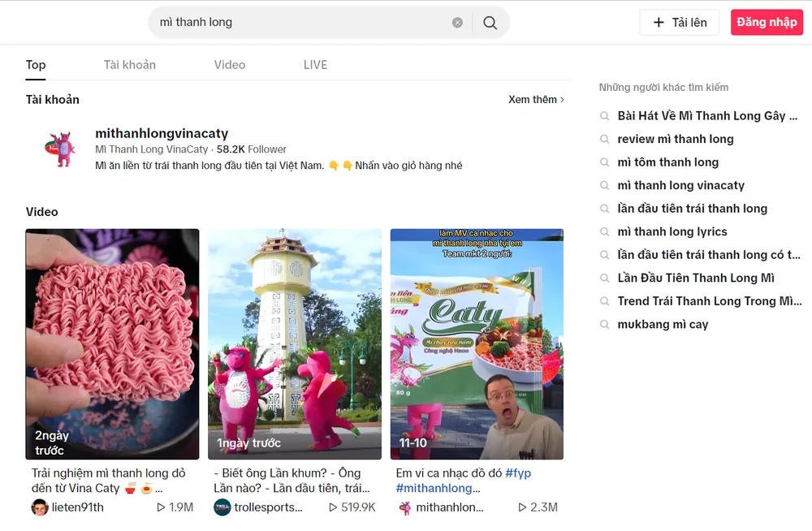Click the magnifier icon beside "mukbang mì cay"
812x531 pixels.
point(605,325)
